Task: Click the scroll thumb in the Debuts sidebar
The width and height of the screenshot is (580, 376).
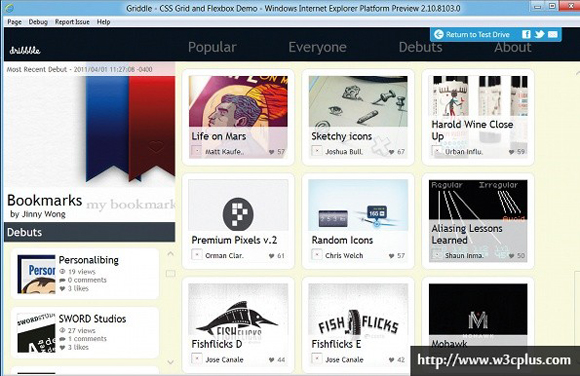Action: tap(171, 273)
